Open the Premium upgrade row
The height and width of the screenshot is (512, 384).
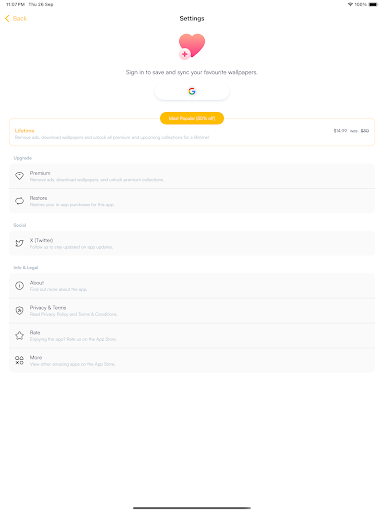tap(192, 176)
